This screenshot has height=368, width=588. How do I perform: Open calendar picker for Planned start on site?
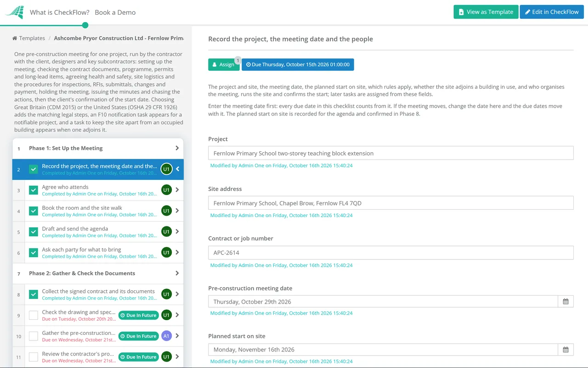click(565, 350)
